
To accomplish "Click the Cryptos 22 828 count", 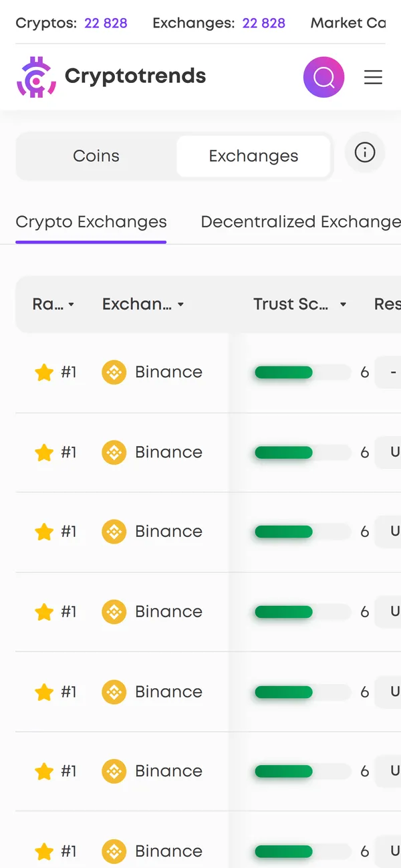I will point(106,23).
